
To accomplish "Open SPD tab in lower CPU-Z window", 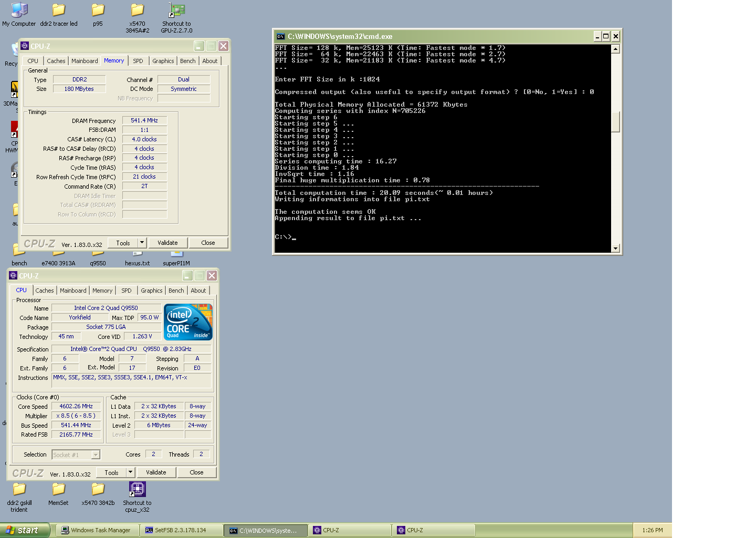I will click(x=127, y=291).
